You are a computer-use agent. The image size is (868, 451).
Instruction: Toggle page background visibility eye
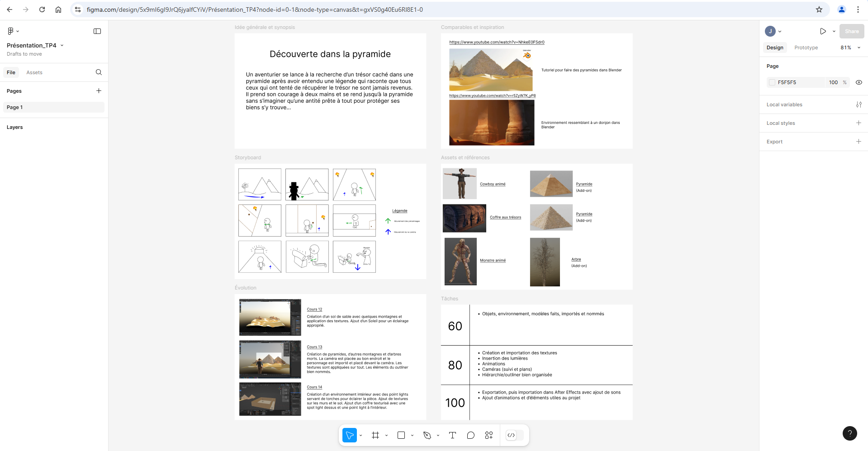tap(859, 82)
